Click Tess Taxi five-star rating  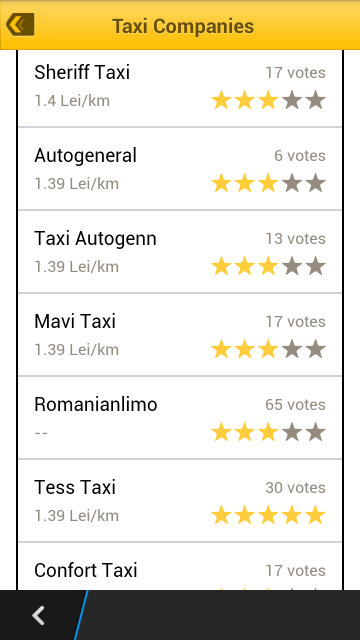pos(269,515)
